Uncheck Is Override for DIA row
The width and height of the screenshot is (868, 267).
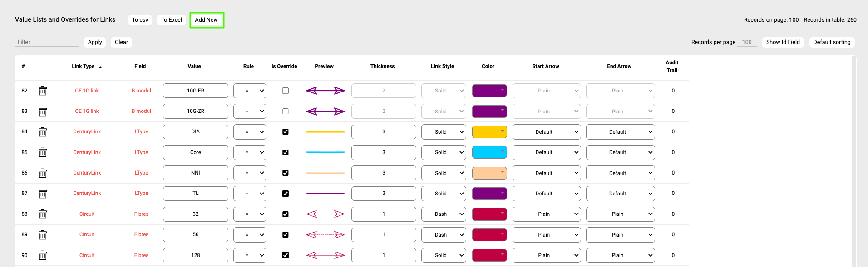285,132
